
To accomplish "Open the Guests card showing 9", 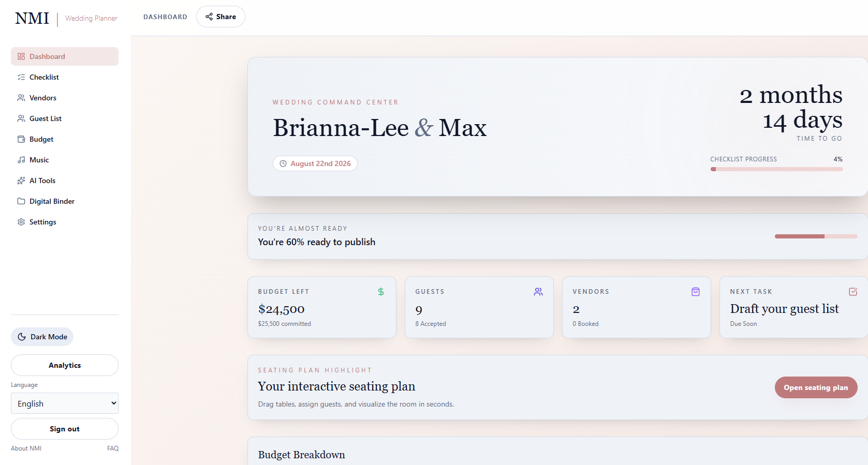I will click(479, 307).
